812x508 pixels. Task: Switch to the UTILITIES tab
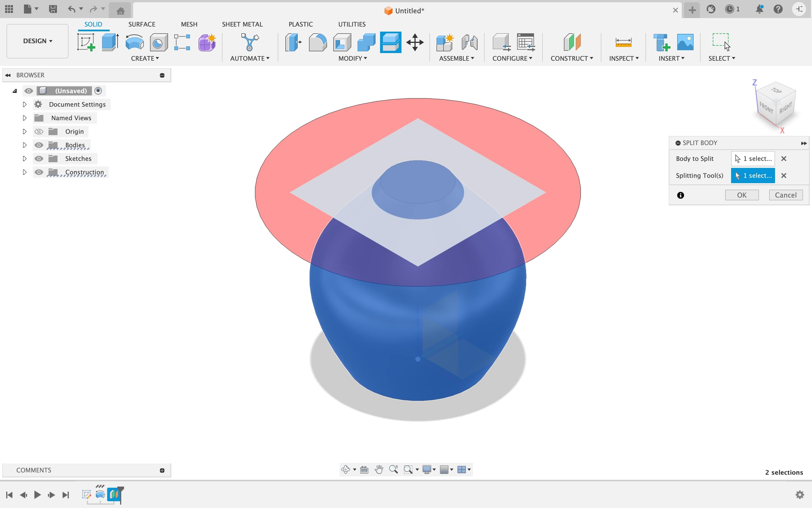[x=352, y=24]
